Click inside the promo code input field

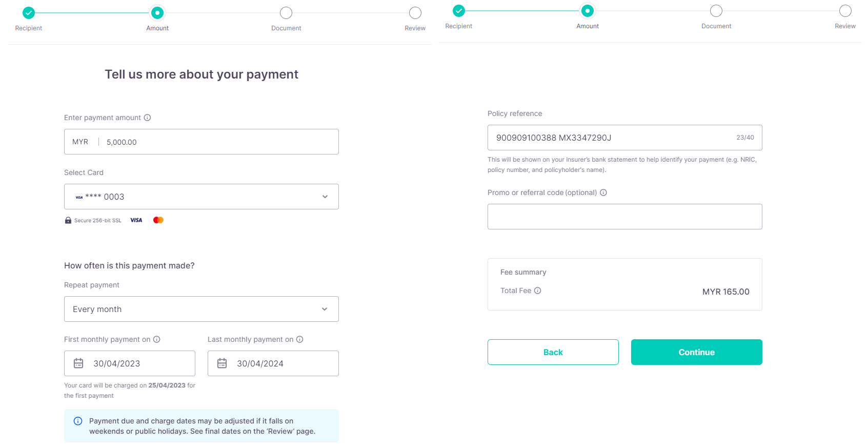624,217
